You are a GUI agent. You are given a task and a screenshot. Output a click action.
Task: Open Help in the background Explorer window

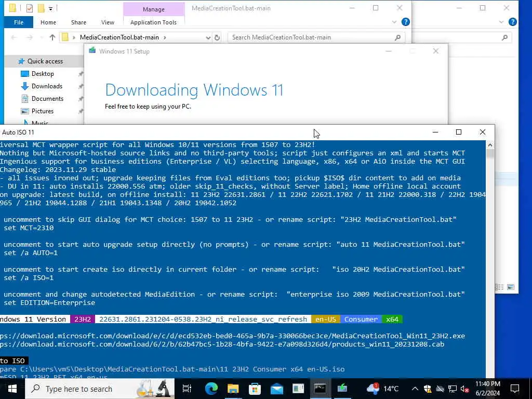pos(513,22)
